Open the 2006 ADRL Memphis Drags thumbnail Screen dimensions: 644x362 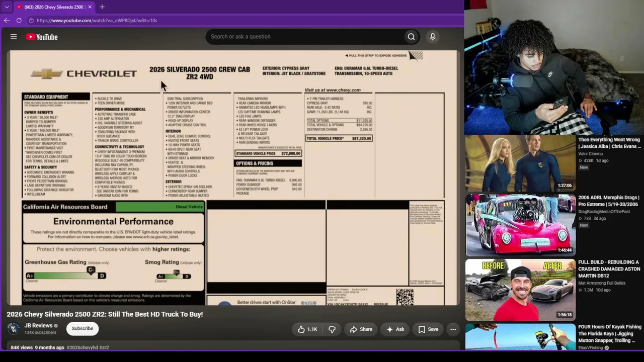coord(520,225)
